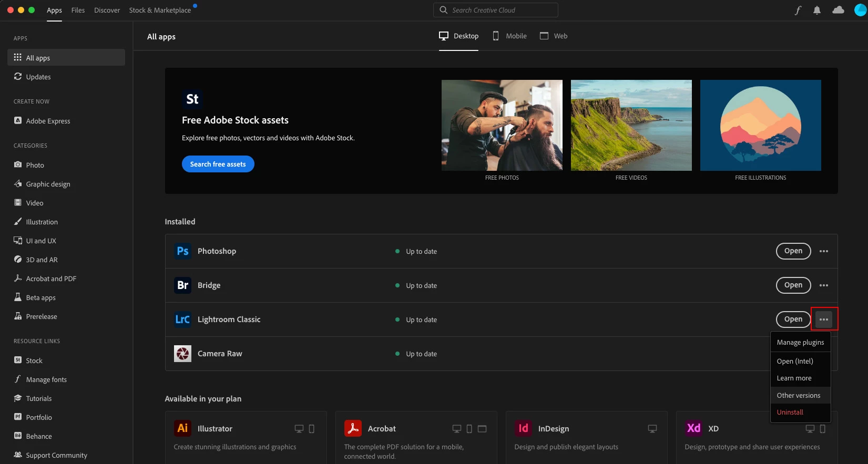This screenshot has width=868, height=464.
Task: Close Lightroom Classic more options menu
Action: click(824, 319)
